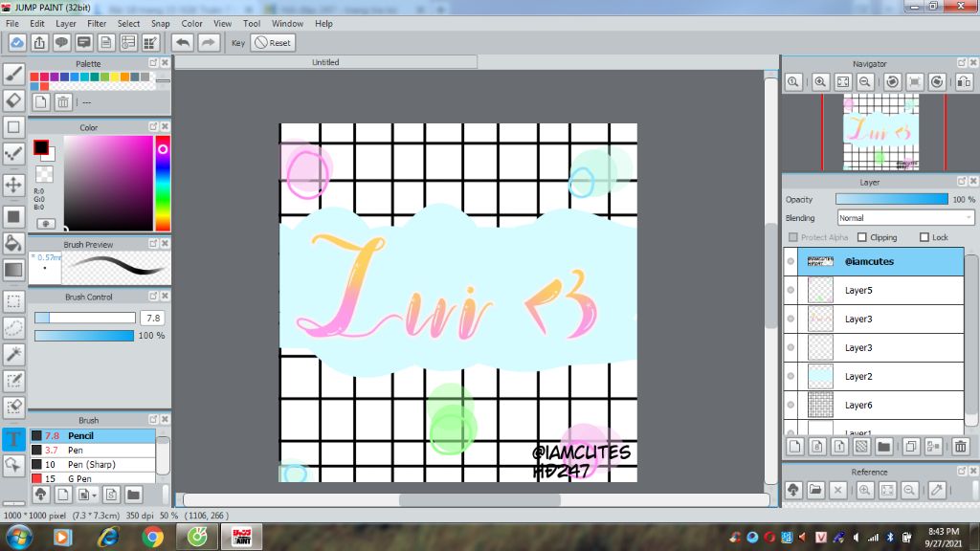Undock the Palette panel

[153, 63]
